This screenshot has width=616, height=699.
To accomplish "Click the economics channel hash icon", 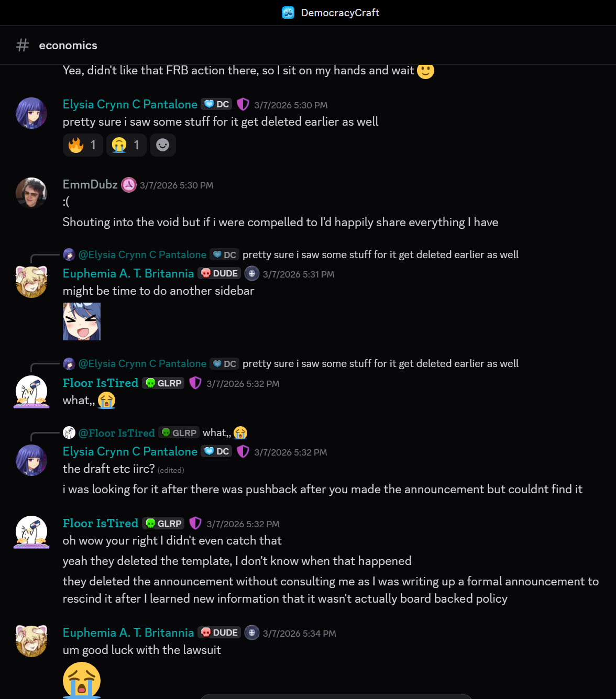I will [23, 45].
